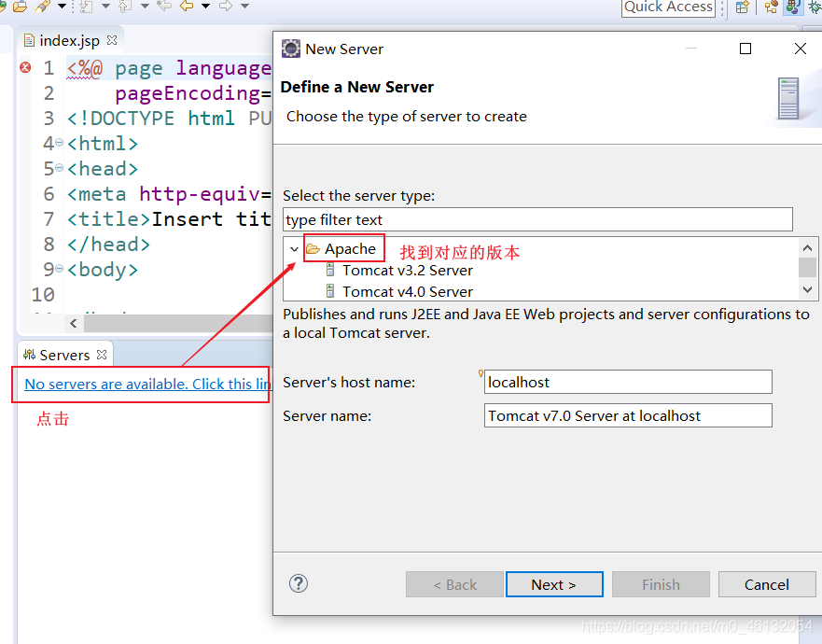Click Tomcat v4.0 Server icon
This screenshot has width=822, height=644.
[330, 290]
